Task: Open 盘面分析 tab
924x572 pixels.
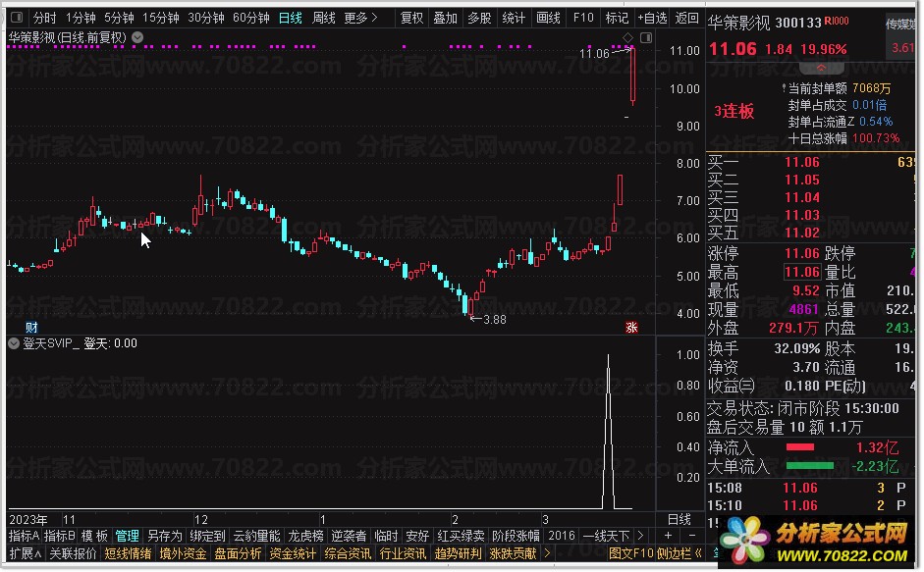Action: click(x=238, y=553)
